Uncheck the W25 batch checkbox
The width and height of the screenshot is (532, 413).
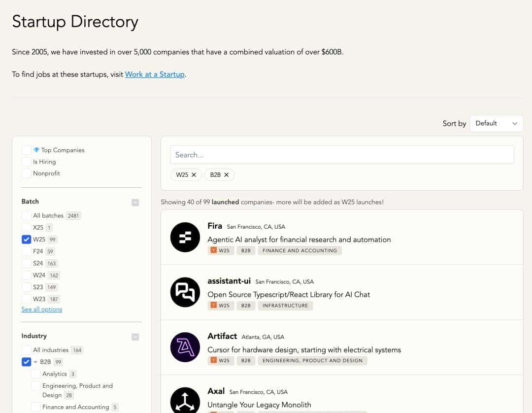(x=26, y=240)
